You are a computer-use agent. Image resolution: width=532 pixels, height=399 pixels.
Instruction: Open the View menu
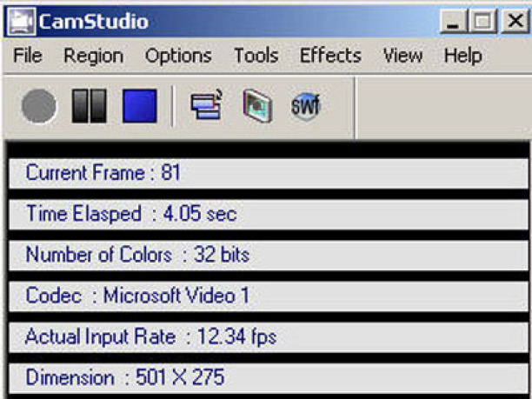[402, 56]
